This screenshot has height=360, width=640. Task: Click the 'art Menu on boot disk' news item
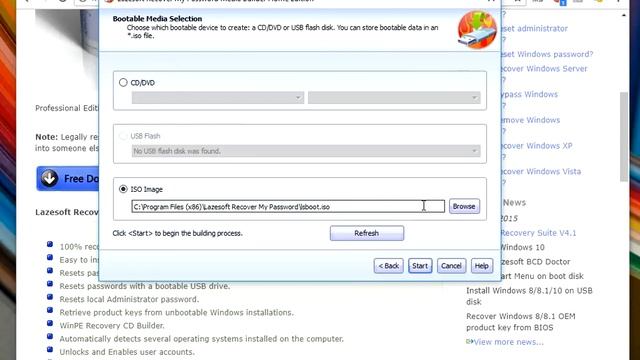(x=542, y=276)
